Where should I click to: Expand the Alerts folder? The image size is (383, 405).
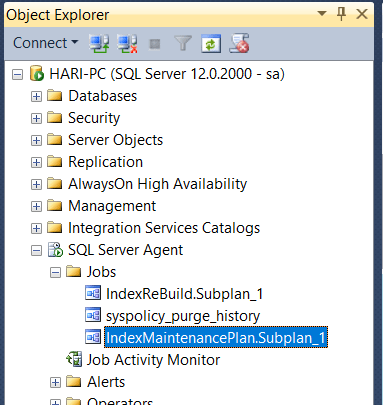55,382
